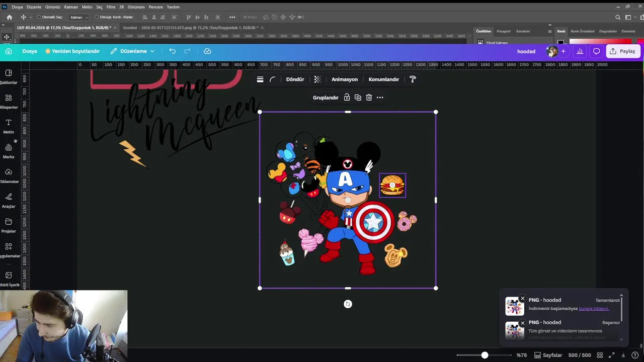Click the line weight icon in toolbar
The width and height of the screenshot is (644, 362).
[x=260, y=79]
